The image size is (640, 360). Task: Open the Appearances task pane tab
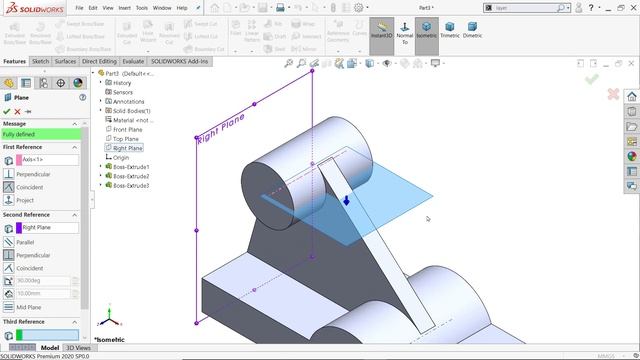click(x=632, y=156)
